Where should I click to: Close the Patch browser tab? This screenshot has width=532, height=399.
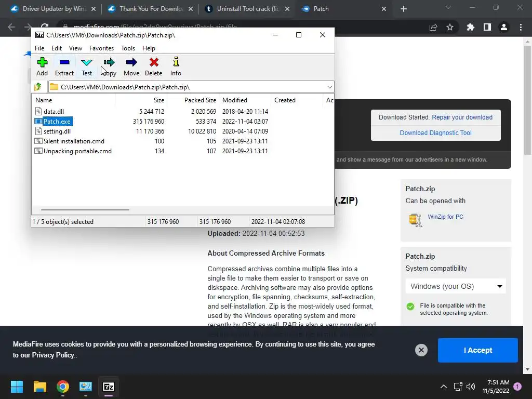(384, 9)
